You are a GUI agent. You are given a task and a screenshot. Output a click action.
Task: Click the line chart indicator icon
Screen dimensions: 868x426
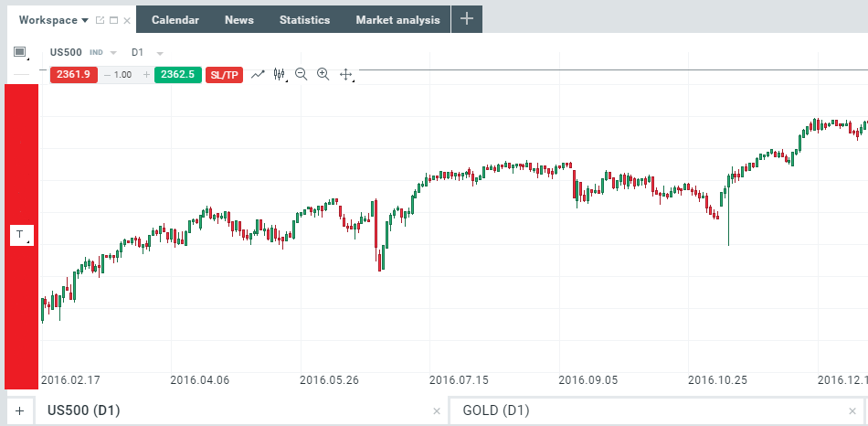tap(258, 74)
